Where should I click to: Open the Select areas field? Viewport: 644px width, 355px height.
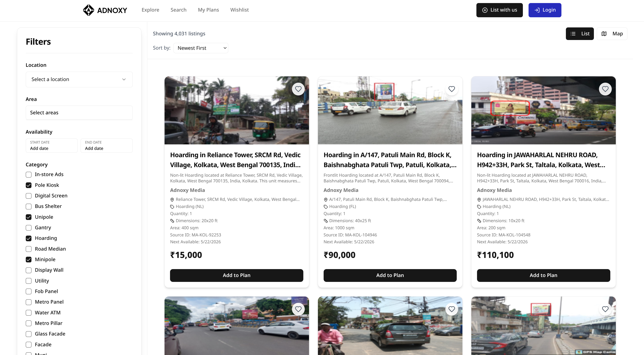tap(79, 113)
